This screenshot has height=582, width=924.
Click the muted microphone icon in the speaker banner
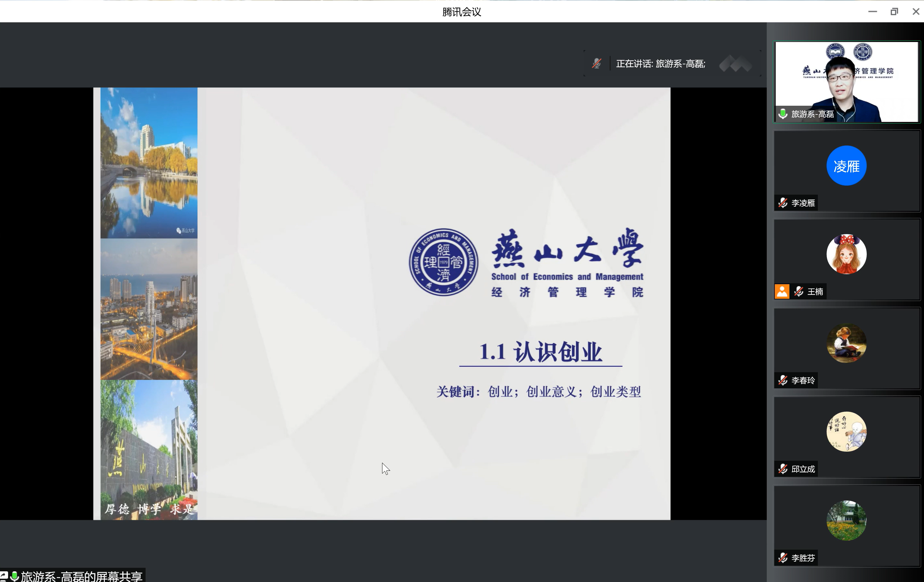596,64
